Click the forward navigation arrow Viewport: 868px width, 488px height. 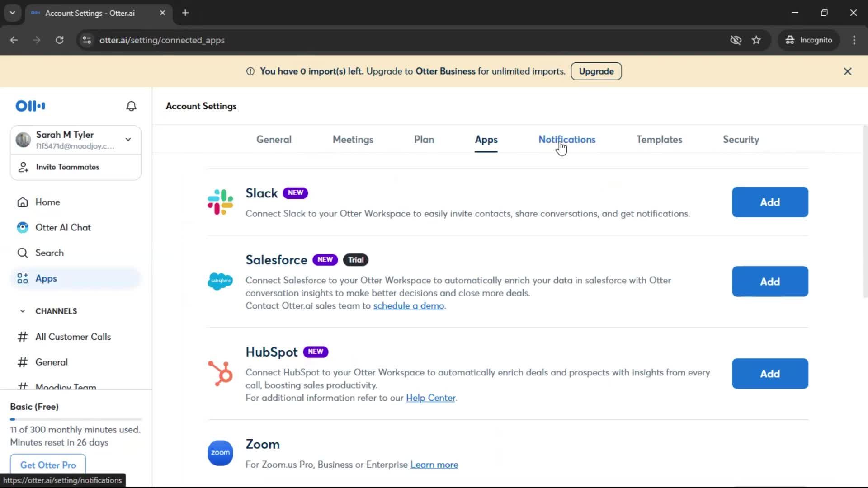coord(37,40)
